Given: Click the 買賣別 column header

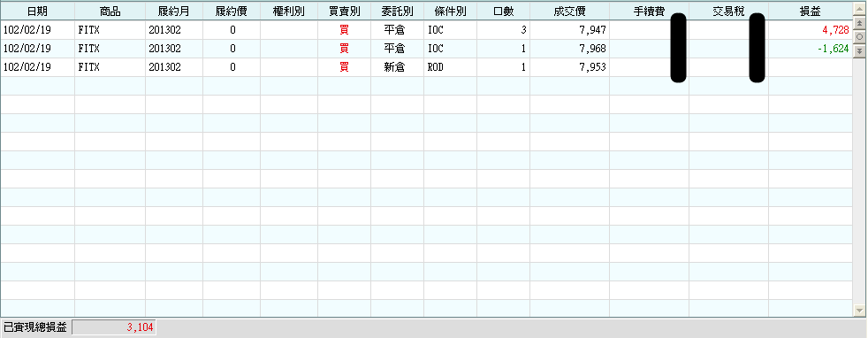Looking at the screenshot, I should 344,11.
